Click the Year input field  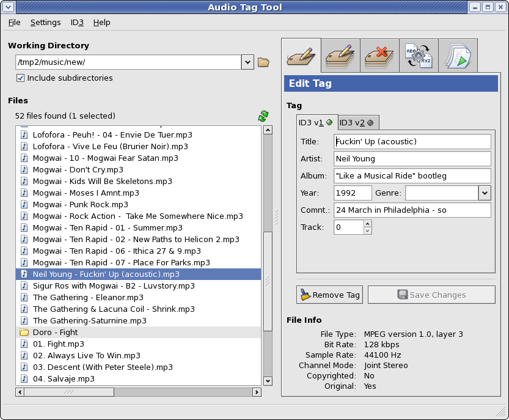(353, 193)
